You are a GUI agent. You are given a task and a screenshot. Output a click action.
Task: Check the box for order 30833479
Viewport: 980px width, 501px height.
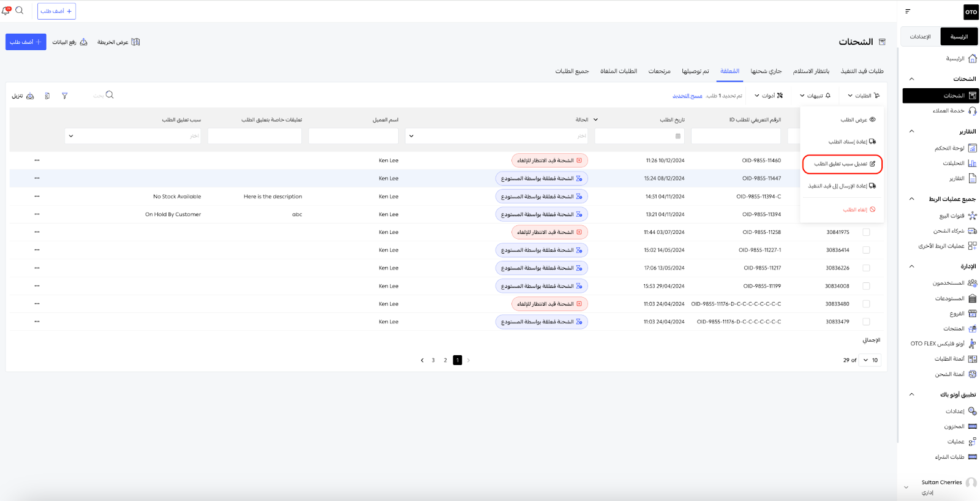coord(866,322)
